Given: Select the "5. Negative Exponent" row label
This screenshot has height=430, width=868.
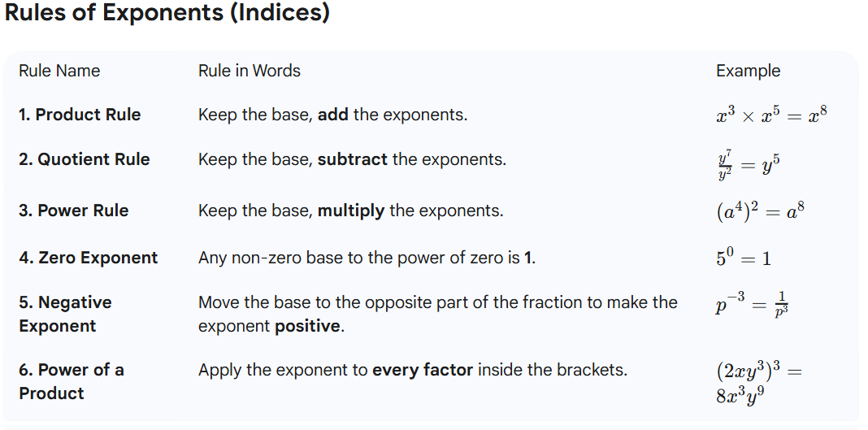Looking at the screenshot, I should pyautogui.click(x=65, y=314).
